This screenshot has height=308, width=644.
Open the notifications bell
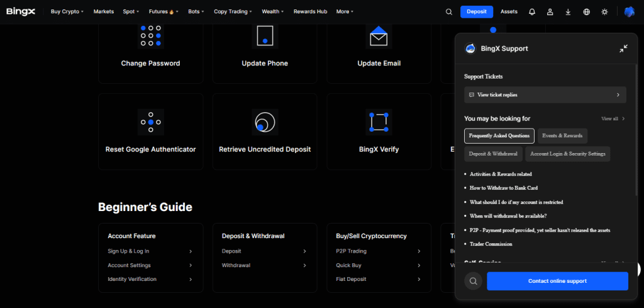point(532,12)
